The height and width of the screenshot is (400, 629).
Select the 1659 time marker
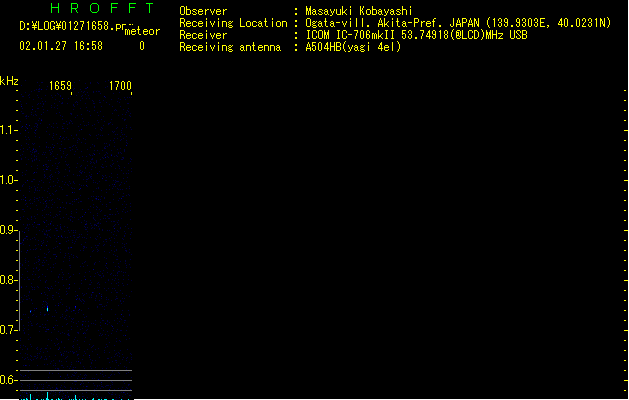pos(60,86)
